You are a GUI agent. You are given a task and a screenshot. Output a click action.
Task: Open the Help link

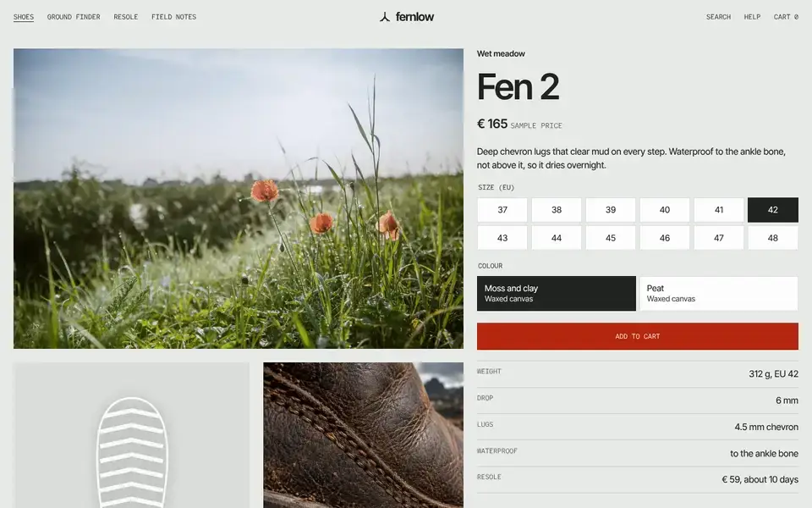point(752,17)
